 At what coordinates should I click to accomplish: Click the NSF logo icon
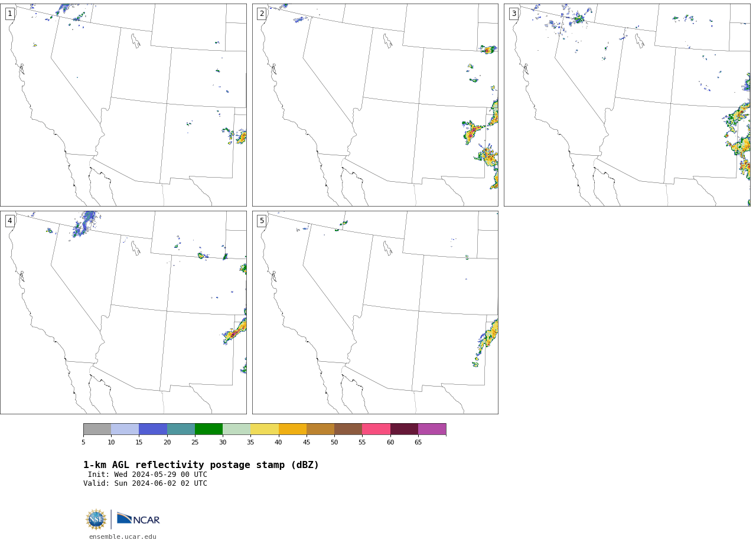(96, 519)
